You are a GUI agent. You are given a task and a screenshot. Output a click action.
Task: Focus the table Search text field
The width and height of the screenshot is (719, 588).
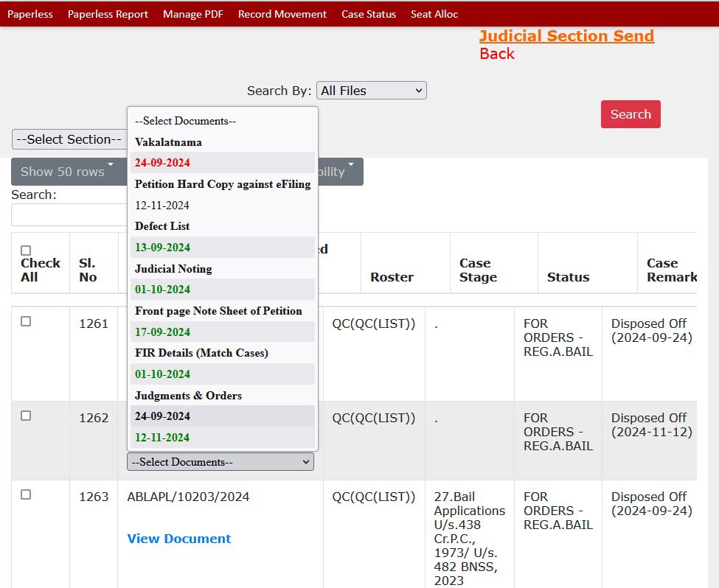tap(69, 215)
